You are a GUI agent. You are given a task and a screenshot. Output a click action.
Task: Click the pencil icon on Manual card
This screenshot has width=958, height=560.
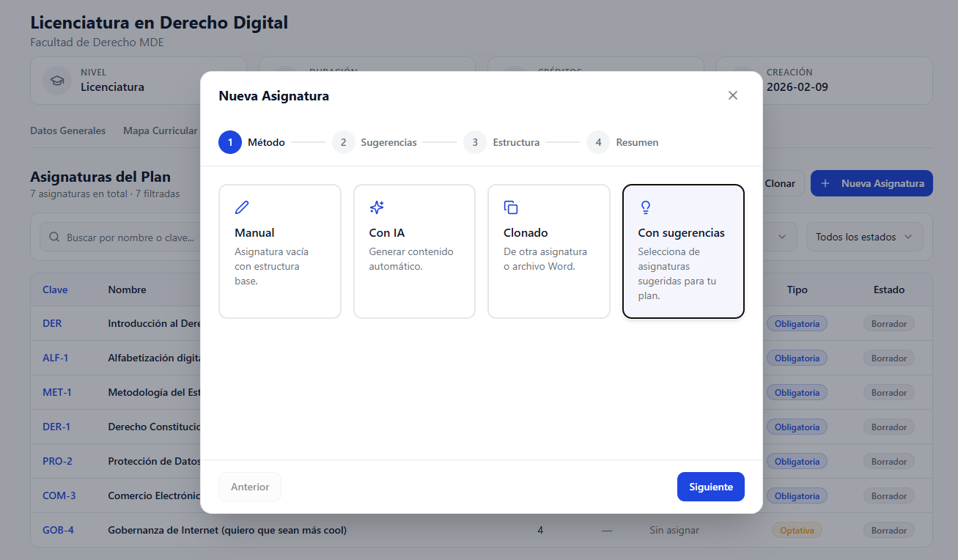pyautogui.click(x=242, y=207)
